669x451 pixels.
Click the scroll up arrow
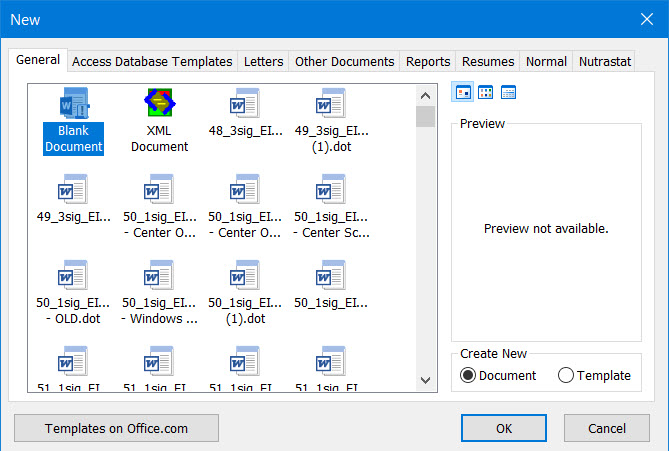(425, 96)
